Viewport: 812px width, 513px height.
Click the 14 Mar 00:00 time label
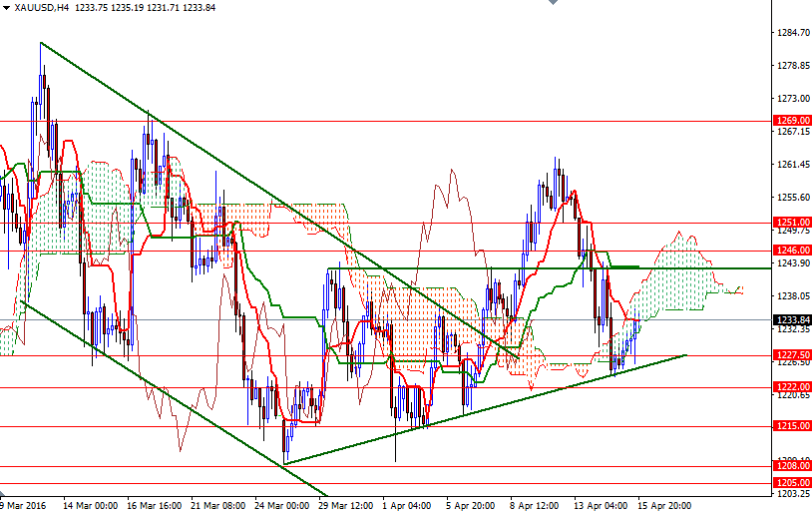click(90, 506)
